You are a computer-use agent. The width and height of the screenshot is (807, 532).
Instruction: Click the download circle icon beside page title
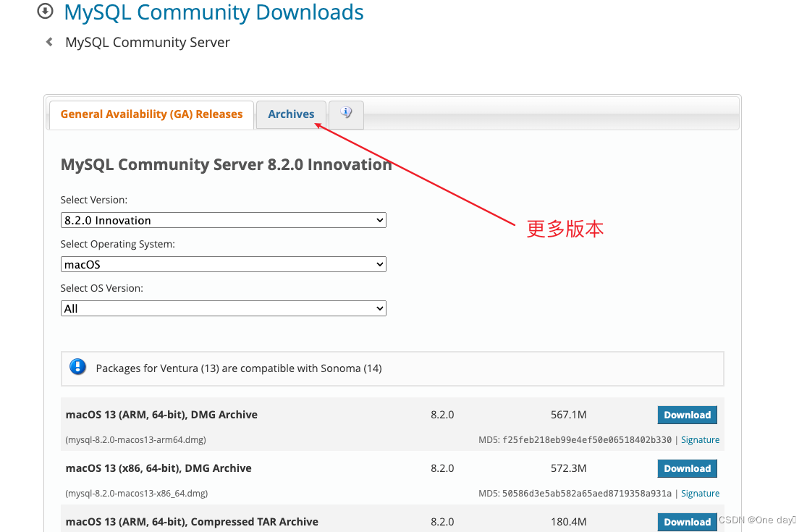coord(45,11)
